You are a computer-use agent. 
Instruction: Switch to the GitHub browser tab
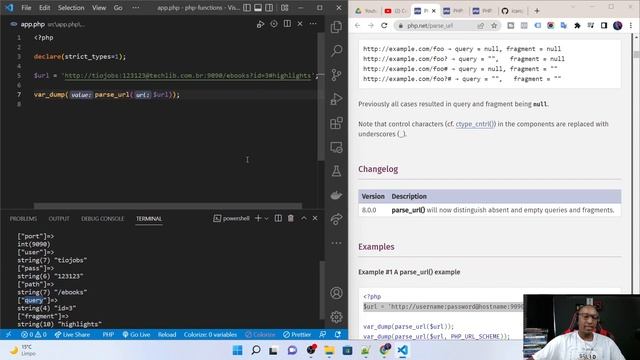click(x=513, y=11)
